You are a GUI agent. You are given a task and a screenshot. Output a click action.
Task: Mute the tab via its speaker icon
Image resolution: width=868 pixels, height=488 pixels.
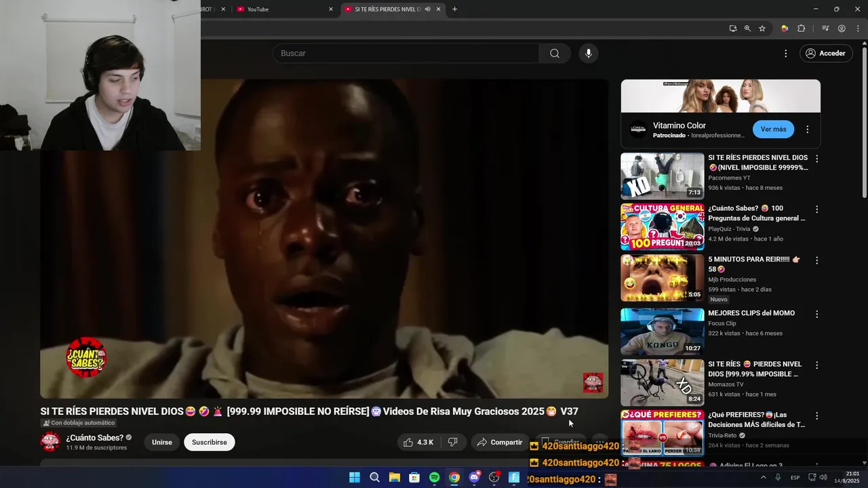pos(427,9)
